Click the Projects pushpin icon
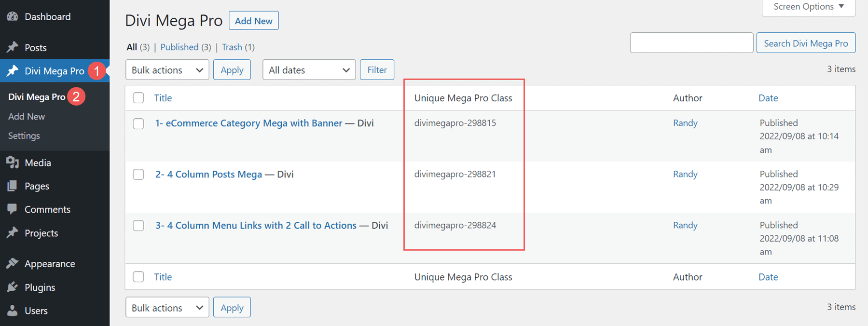Image resolution: width=868 pixels, height=326 pixels. click(x=13, y=233)
